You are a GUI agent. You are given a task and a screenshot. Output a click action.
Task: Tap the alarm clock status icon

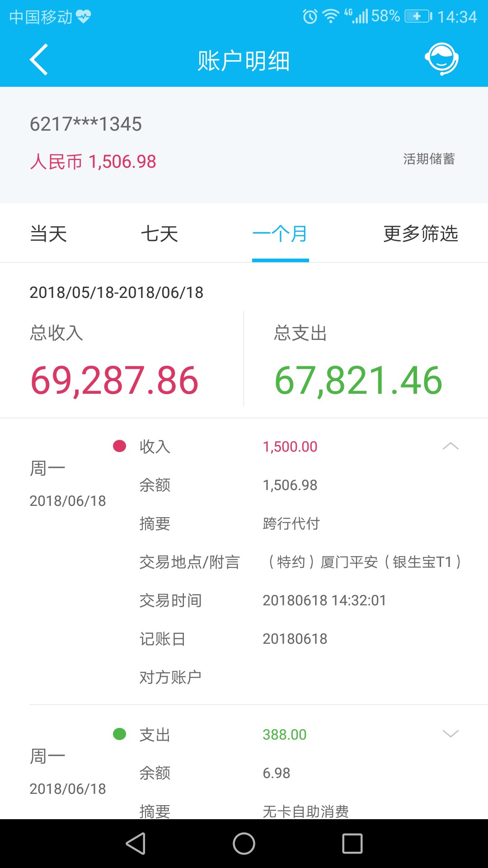(310, 17)
